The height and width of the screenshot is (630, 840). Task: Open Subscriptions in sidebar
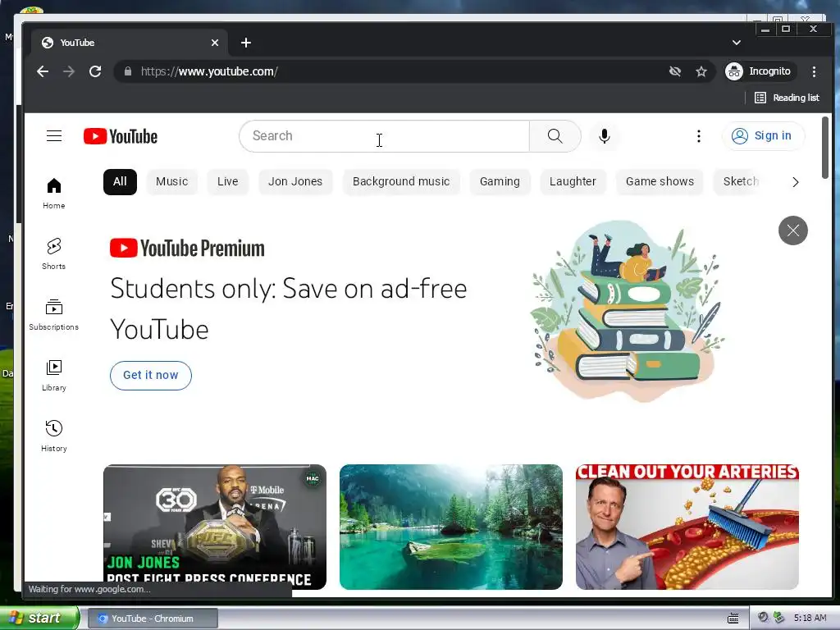point(53,315)
